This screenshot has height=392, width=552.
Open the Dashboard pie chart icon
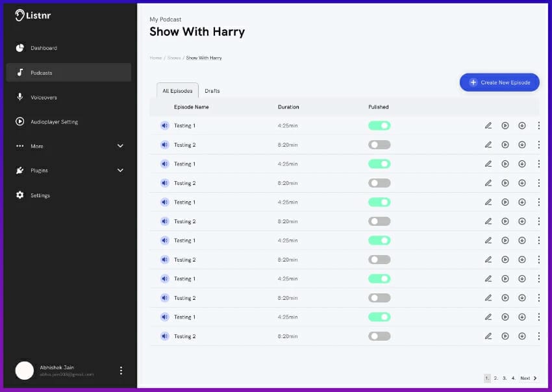click(x=20, y=48)
